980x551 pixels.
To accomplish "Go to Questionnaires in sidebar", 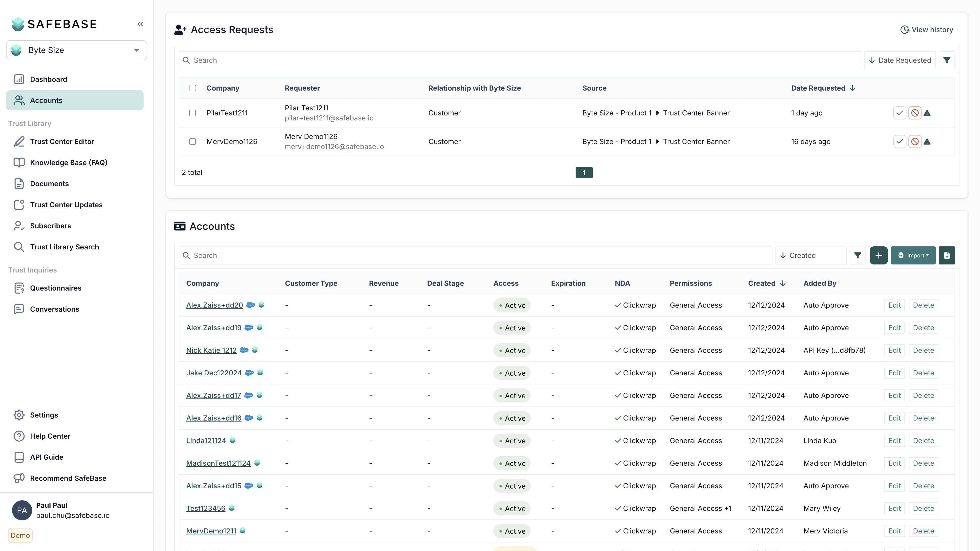I will [55, 288].
